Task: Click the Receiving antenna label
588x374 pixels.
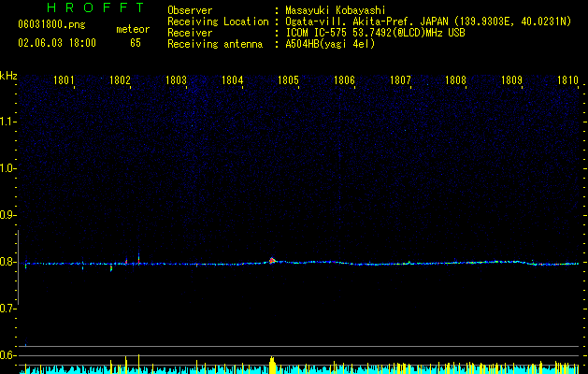Action: coord(215,44)
